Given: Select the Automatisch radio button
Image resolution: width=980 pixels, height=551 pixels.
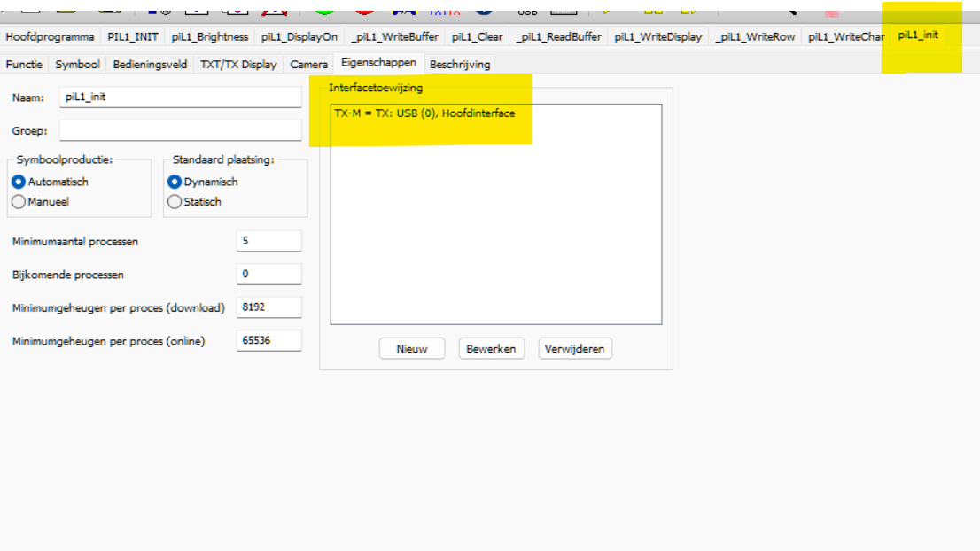Looking at the screenshot, I should coord(19,182).
